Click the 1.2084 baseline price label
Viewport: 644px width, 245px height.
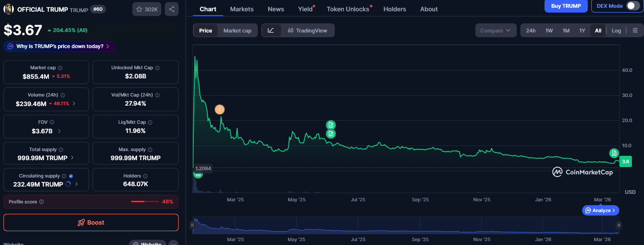tap(203, 168)
